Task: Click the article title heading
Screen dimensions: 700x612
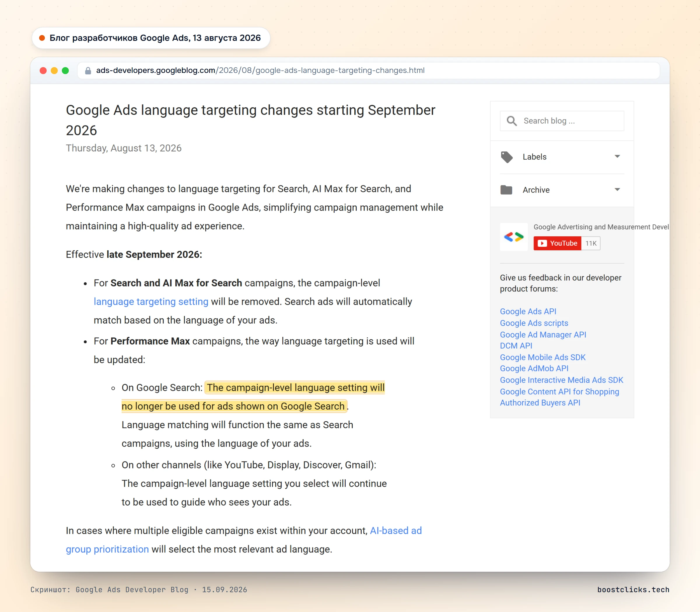Action: pyautogui.click(x=251, y=120)
